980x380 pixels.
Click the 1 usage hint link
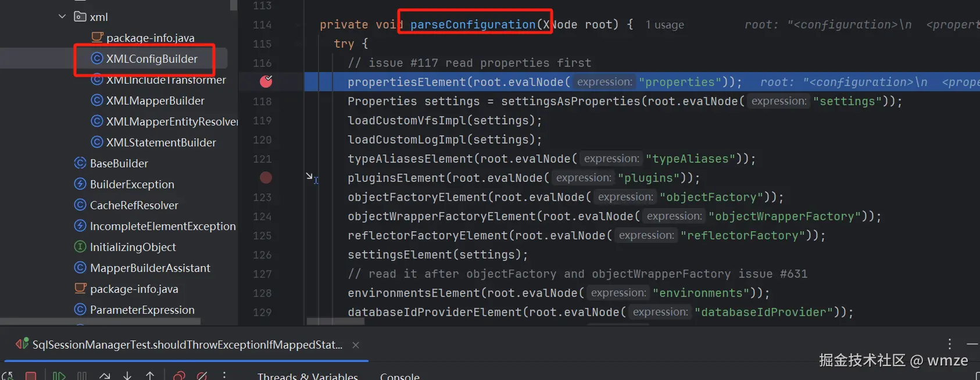click(664, 25)
